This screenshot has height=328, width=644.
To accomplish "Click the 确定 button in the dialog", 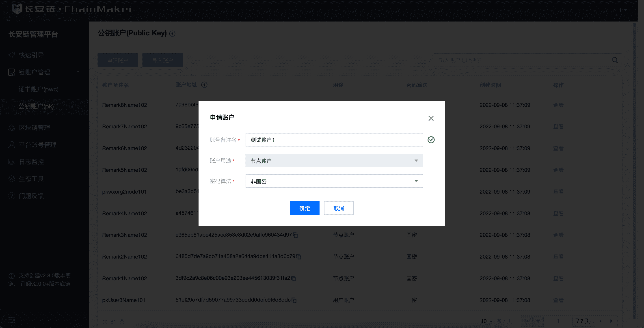I will point(305,208).
